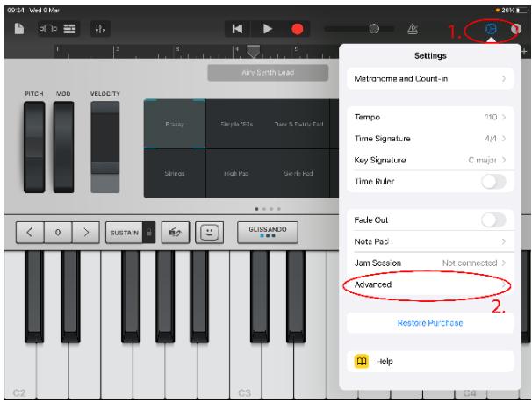Open the Time Signature setting

pyautogui.click(x=430, y=139)
